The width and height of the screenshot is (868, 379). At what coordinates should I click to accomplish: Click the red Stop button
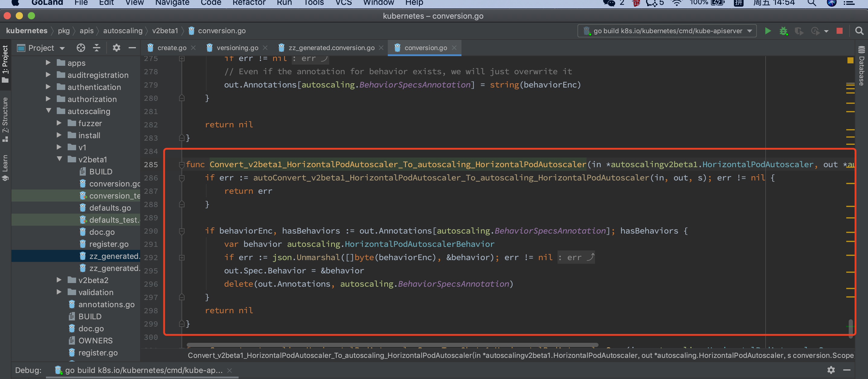coord(839,31)
